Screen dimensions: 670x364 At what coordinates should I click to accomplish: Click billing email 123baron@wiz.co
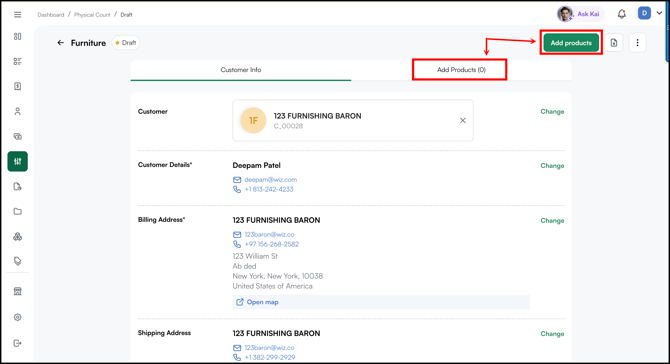270,235
